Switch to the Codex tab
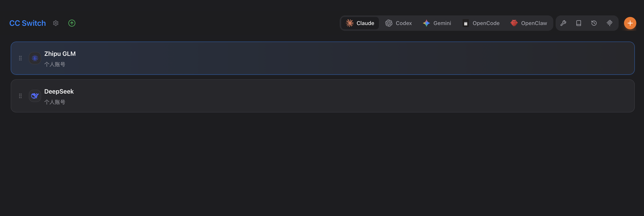644x216 pixels. pyautogui.click(x=398, y=23)
